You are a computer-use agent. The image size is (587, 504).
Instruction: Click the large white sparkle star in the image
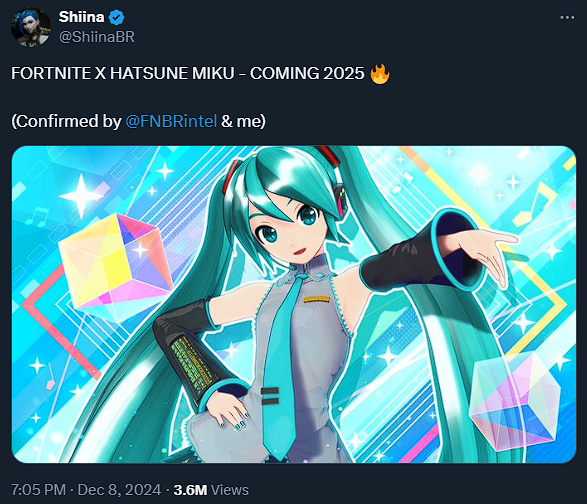(x=82, y=196)
